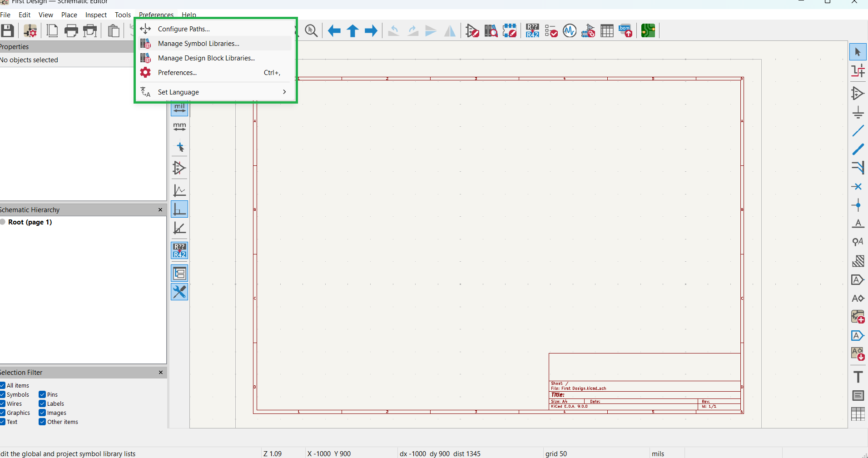The height and width of the screenshot is (458, 868).
Task: Select the Draw Wire tool
Action: click(x=858, y=131)
